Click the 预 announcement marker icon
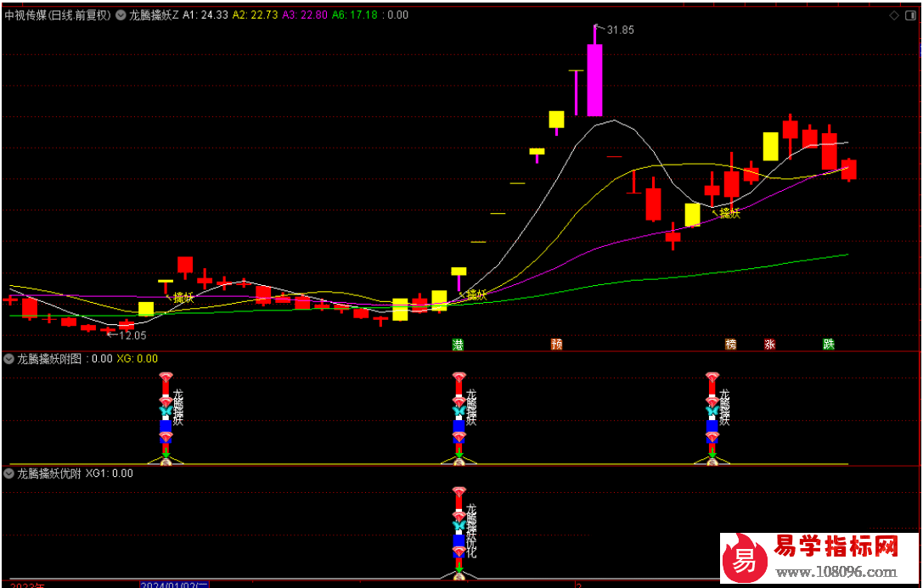Viewport: 923px width, 588px height. tap(557, 344)
